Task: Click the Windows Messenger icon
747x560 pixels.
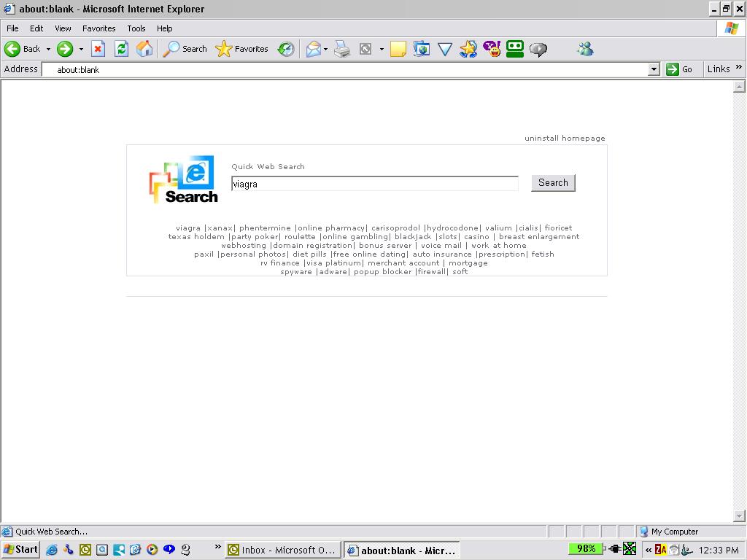Action: pyautogui.click(x=584, y=49)
